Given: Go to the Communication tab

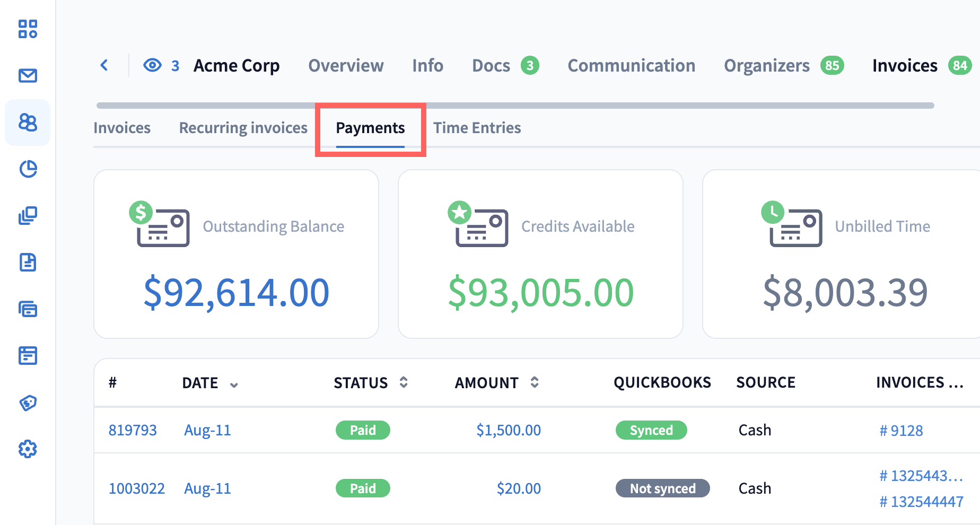Looking at the screenshot, I should 631,65.
